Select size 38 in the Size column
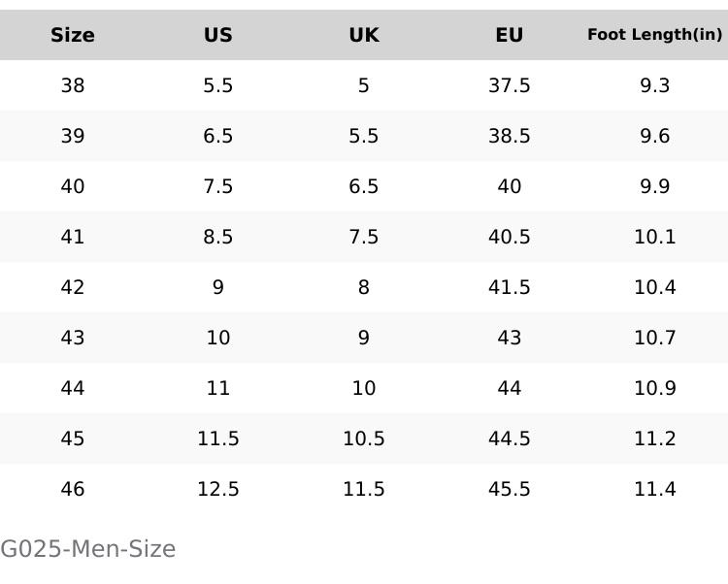The height and width of the screenshot is (584, 728). [x=73, y=85]
